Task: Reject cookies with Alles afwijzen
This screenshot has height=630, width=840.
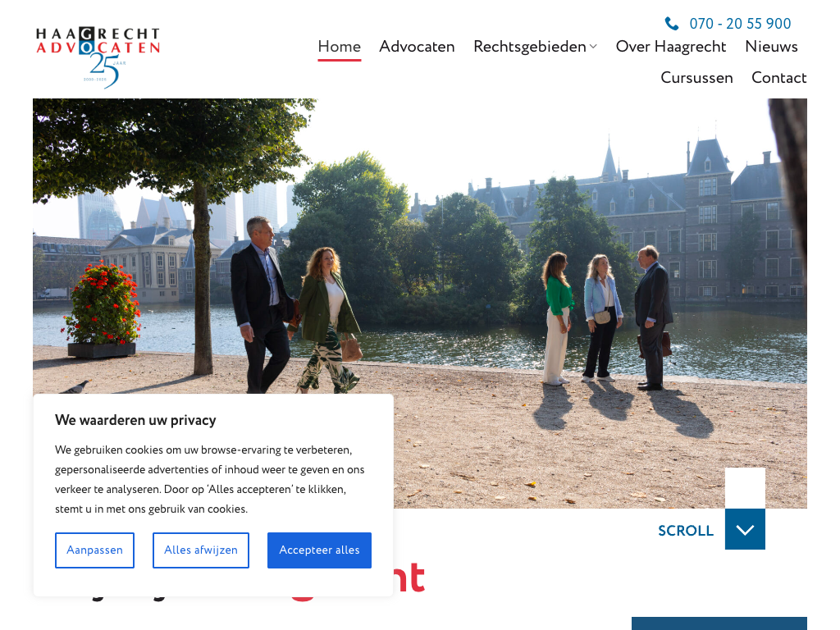Action: [201, 550]
